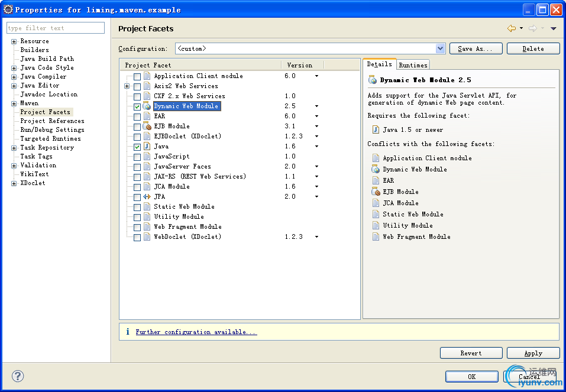Enable the JavaScript facet checkbox
This screenshot has height=392, width=566.
(x=137, y=157)
